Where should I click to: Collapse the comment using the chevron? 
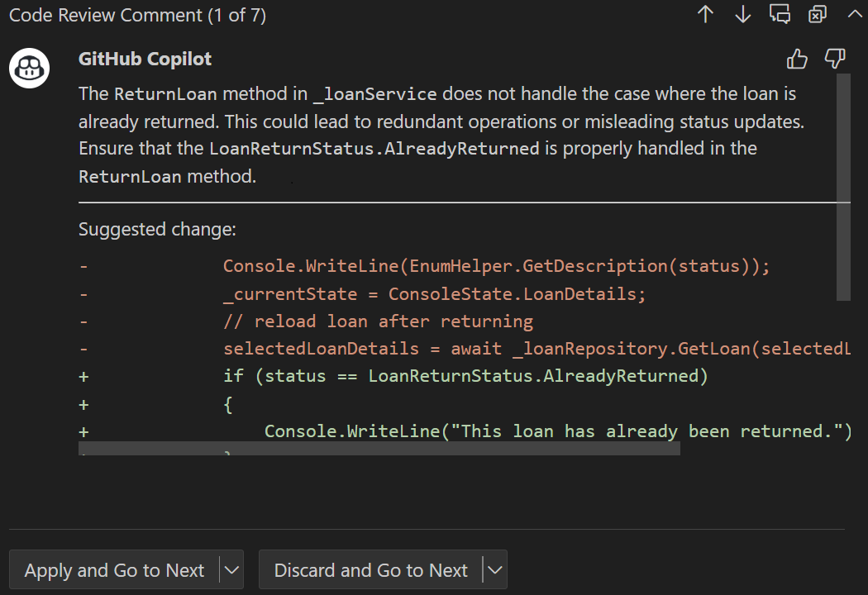pyautogui.click(x=854, y=14)
